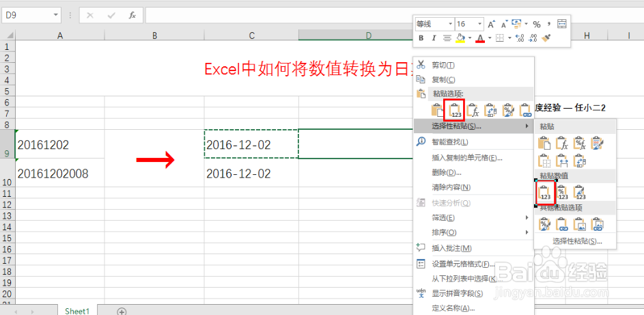Switch to the Sheet1 tab
This screenshot has width=644, height=315.
[x=77, y=311]
